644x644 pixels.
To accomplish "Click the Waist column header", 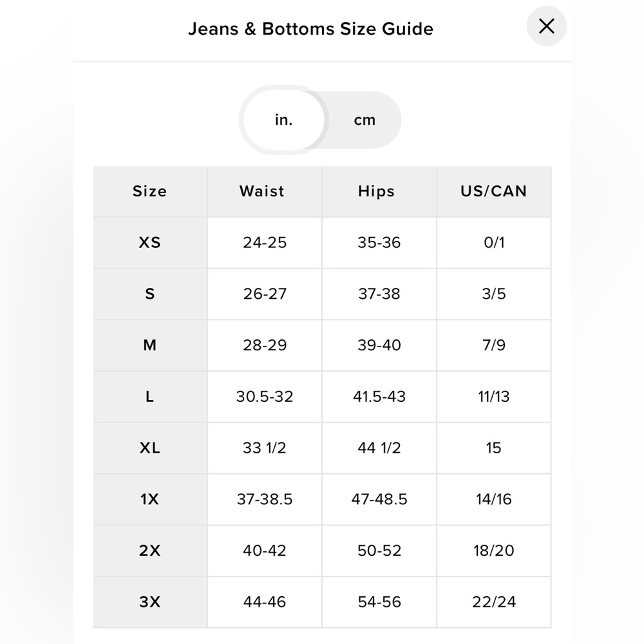I will (265, 191).
